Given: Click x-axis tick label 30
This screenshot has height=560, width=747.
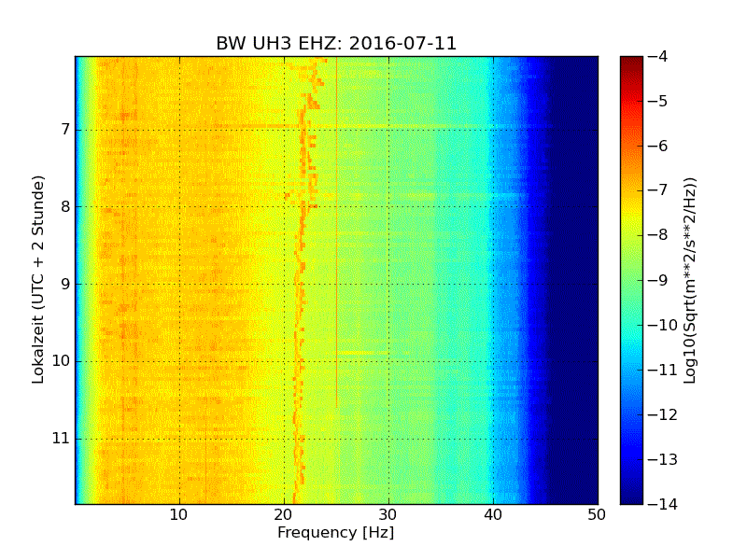Looking at the screenshot, I should (x=388, y=515).
